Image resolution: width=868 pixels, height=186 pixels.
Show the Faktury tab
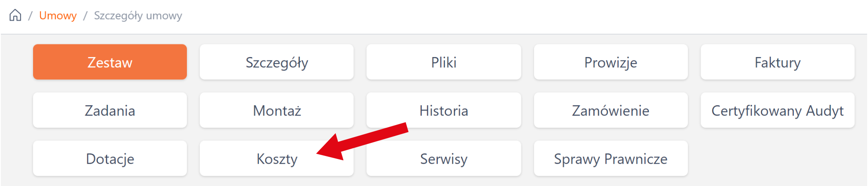[x=778, y=62]
